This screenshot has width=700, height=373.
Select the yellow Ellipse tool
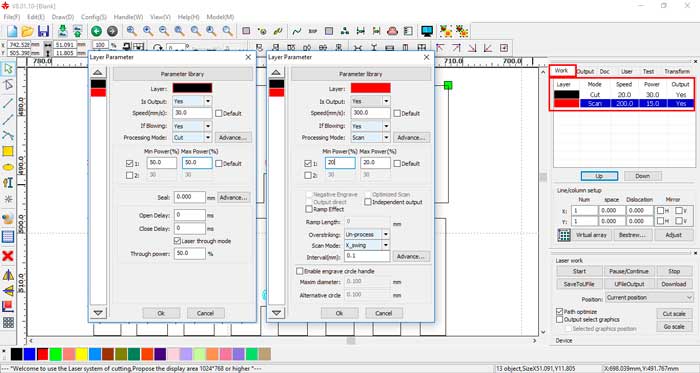coord(8,167)
